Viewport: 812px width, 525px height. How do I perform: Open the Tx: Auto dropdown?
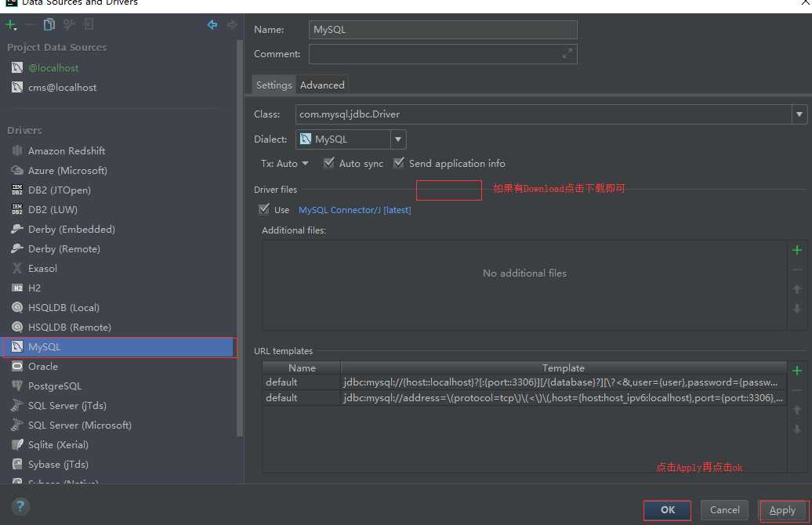click(x=285, y=164)
